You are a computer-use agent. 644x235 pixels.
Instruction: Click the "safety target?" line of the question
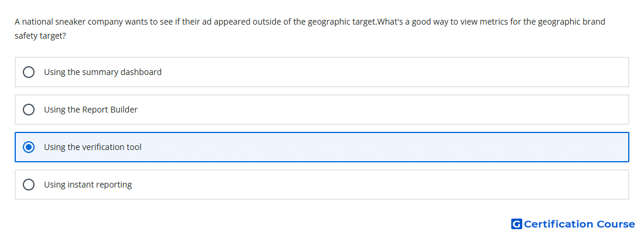pos(40,36)
